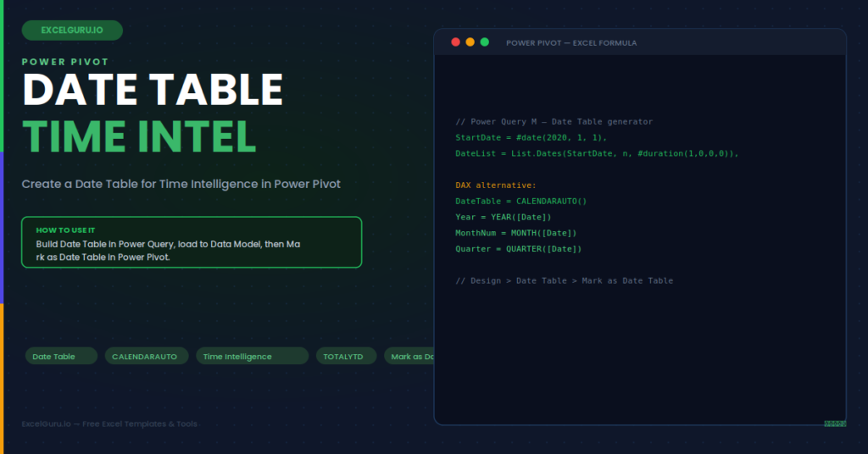Viewport: 868px width, 454px height.
Task: Click the StartDate = #date code line
Action: 531,138
